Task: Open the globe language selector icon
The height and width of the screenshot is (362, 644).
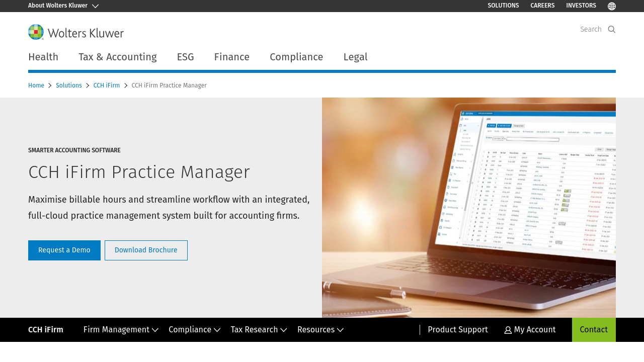Action: pyautogui.click(x=612, y=6)
